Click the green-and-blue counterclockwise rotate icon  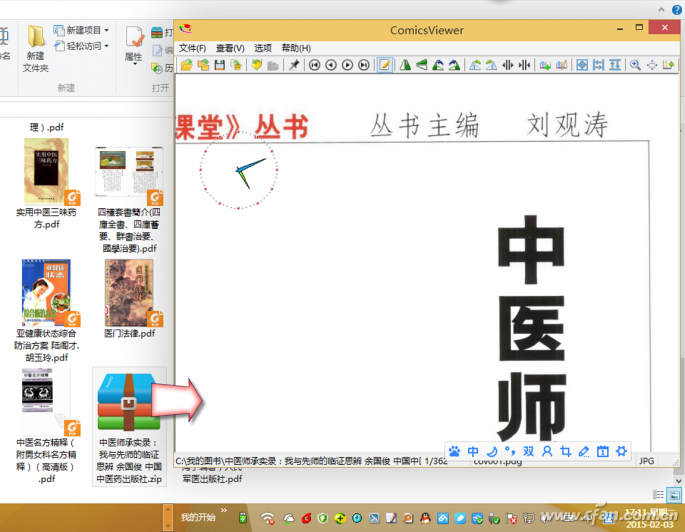tap(438, 66)
